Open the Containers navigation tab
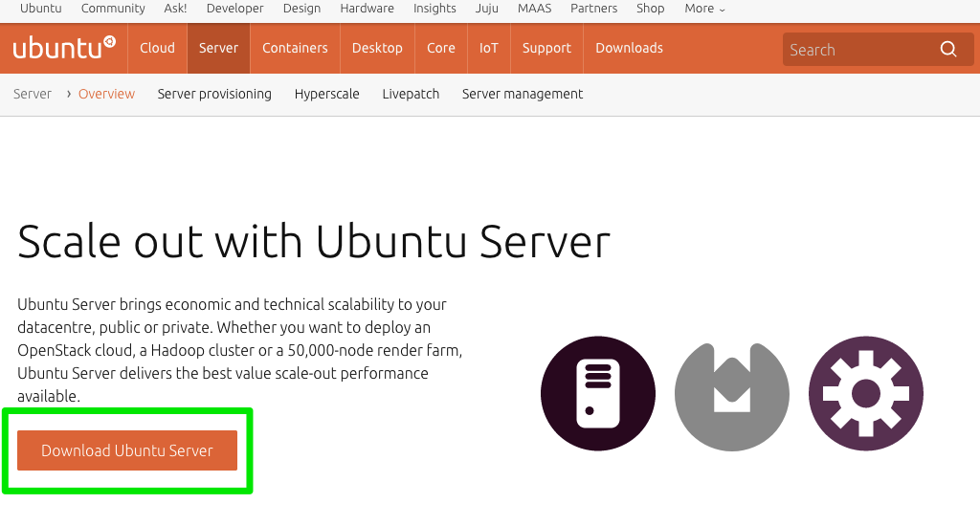This screenshot has height=526, width=980. point(295,48)
